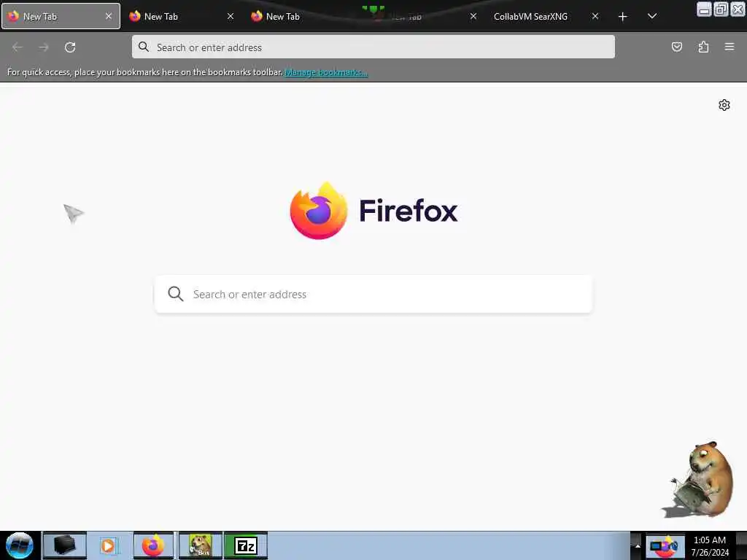Minimize the Firefox window

pos(704,9)
